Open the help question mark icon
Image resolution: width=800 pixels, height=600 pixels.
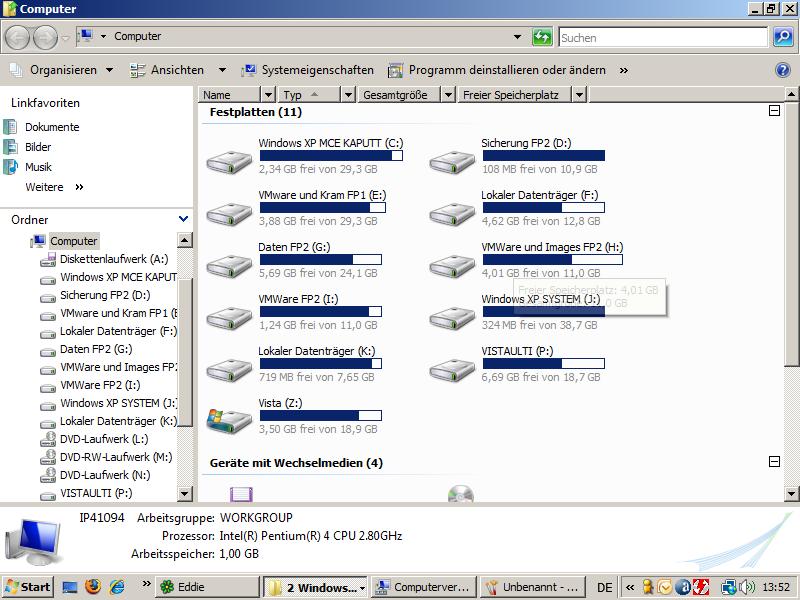(783, 70)
